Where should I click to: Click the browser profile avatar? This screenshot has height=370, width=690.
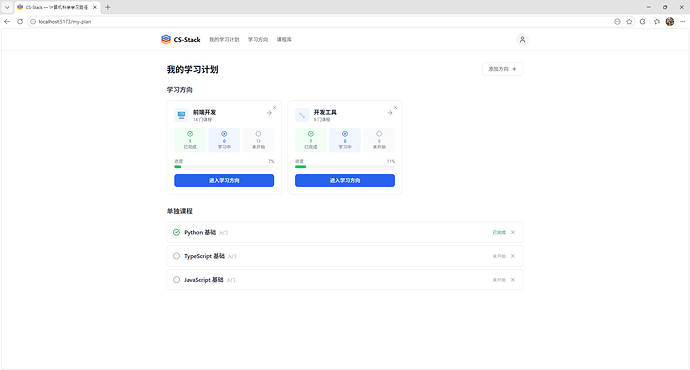(670, 22)
